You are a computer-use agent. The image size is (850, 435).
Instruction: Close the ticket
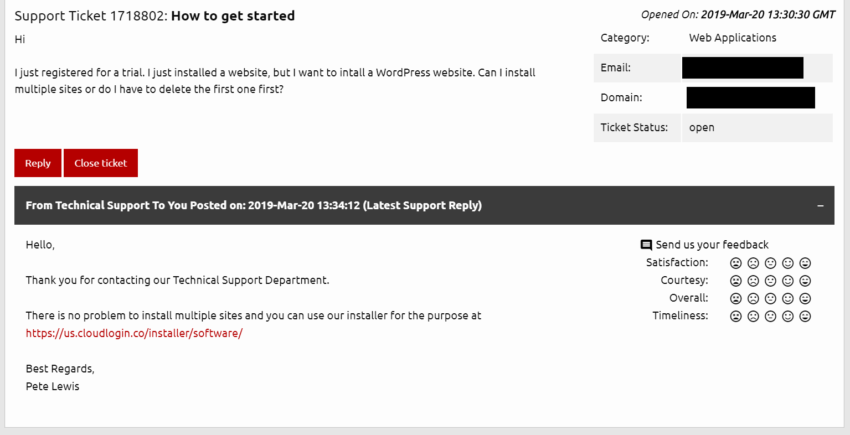coord(101,163)
